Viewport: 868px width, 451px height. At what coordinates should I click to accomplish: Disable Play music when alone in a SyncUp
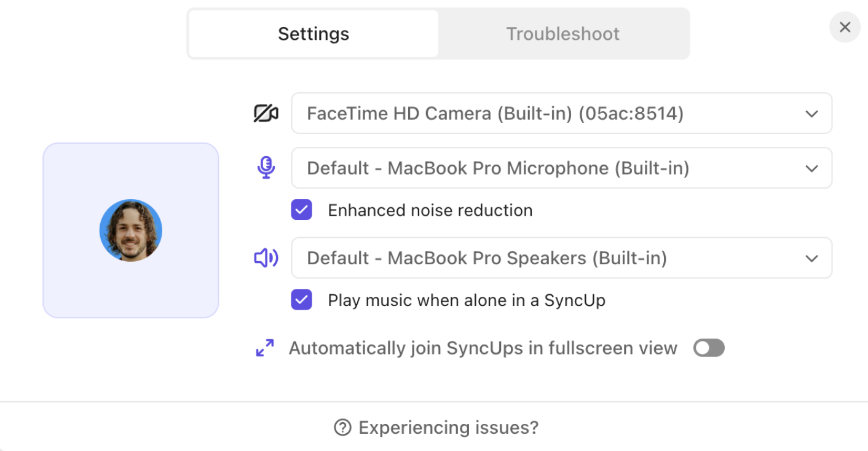[x=302, y=300]
